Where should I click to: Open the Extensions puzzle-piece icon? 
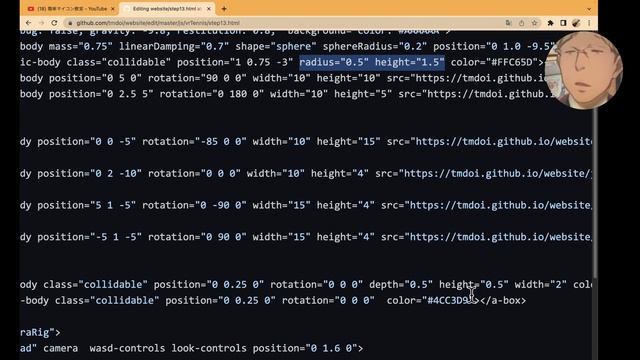click(550, 23)
